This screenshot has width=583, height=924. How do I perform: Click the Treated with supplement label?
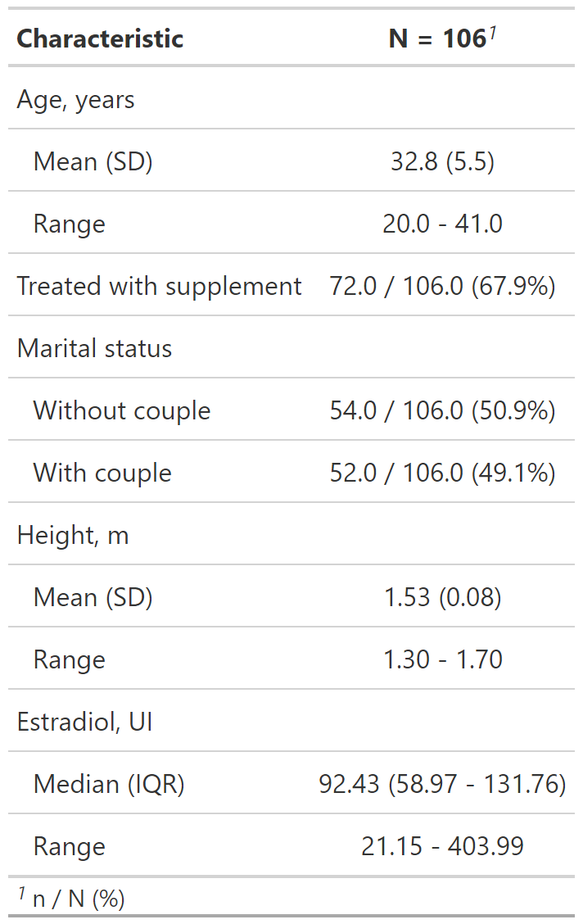coord(159,286)
